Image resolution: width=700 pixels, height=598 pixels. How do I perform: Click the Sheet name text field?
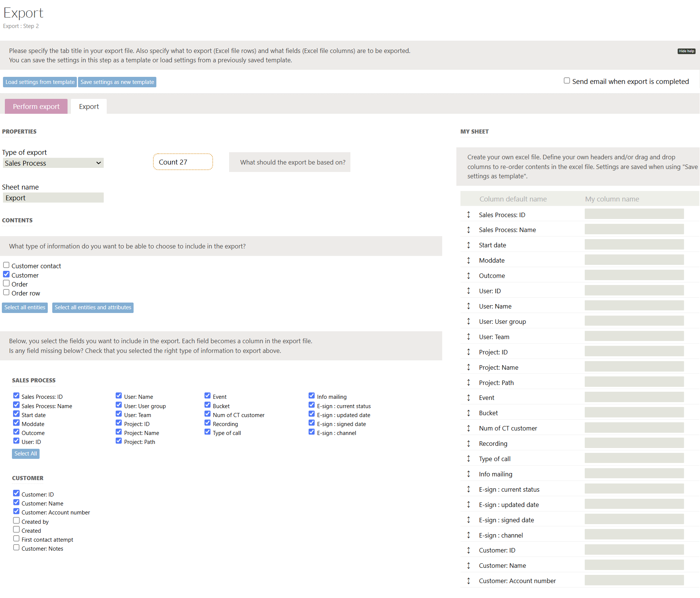pos(53,198)
